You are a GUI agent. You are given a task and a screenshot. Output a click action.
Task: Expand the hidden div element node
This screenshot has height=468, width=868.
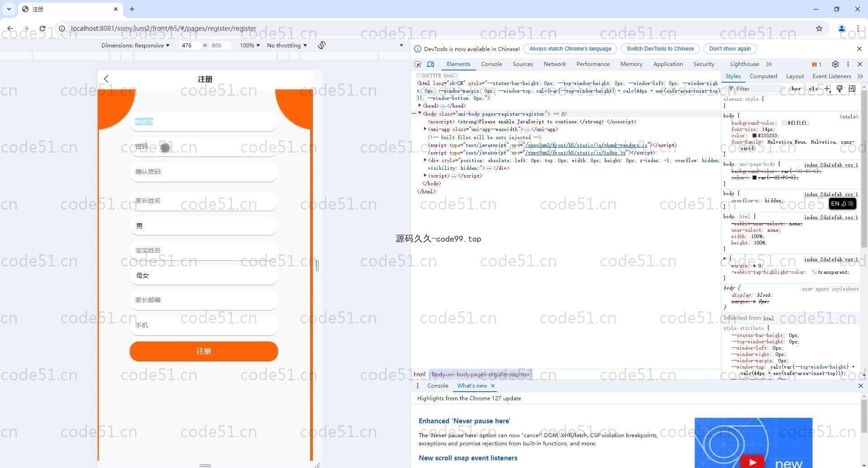pos(425,160)
